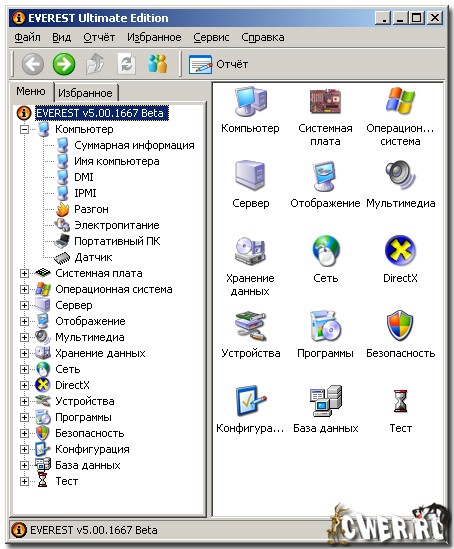Expand the Операционная система tree node

(x=24, y=289)
